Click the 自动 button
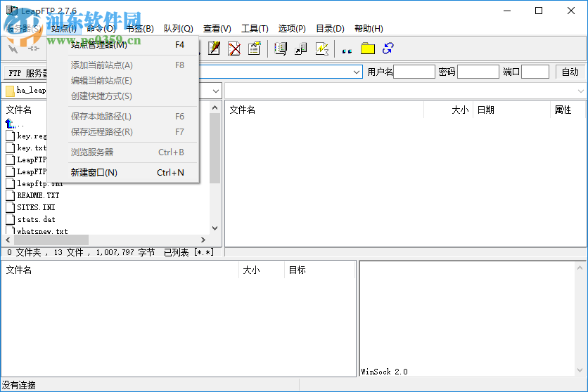 tap(570, 72)
